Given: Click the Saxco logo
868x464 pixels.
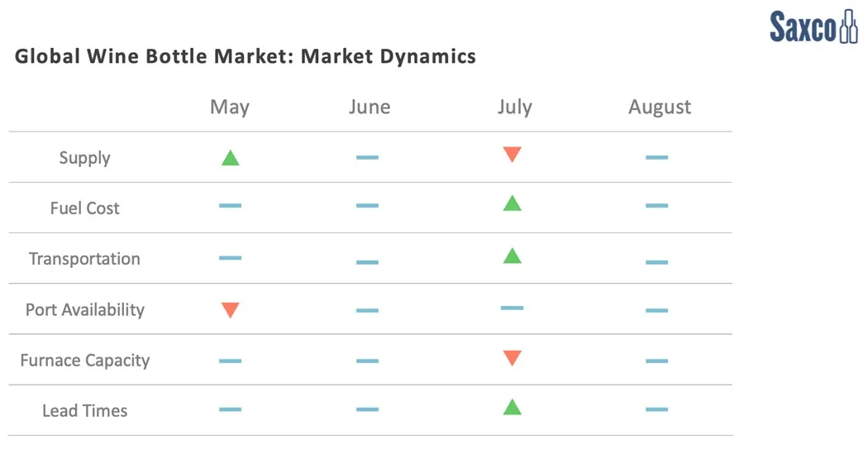Looking at the screenshot, I should pos(813,26).
